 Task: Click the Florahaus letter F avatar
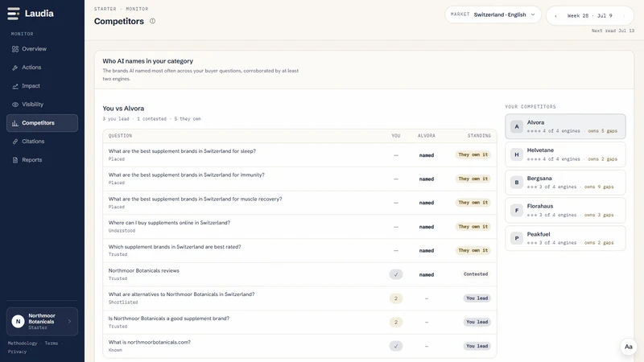pos(517,210)
